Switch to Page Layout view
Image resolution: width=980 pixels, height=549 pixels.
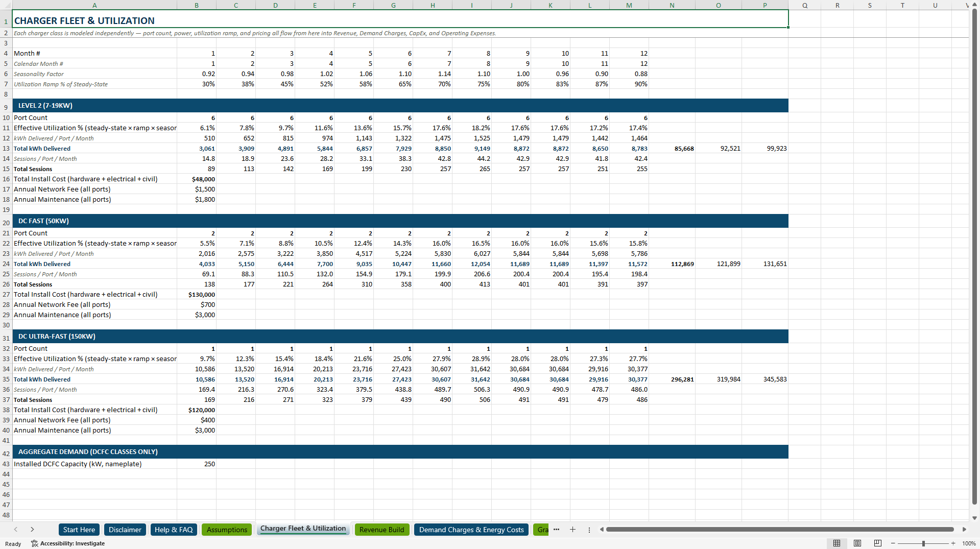coord(857,543)
